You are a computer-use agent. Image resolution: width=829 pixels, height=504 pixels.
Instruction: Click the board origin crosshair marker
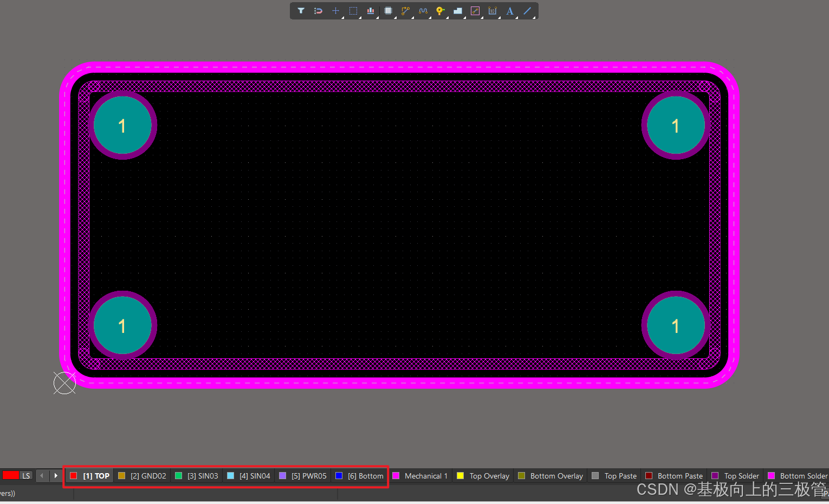[64, 383]
